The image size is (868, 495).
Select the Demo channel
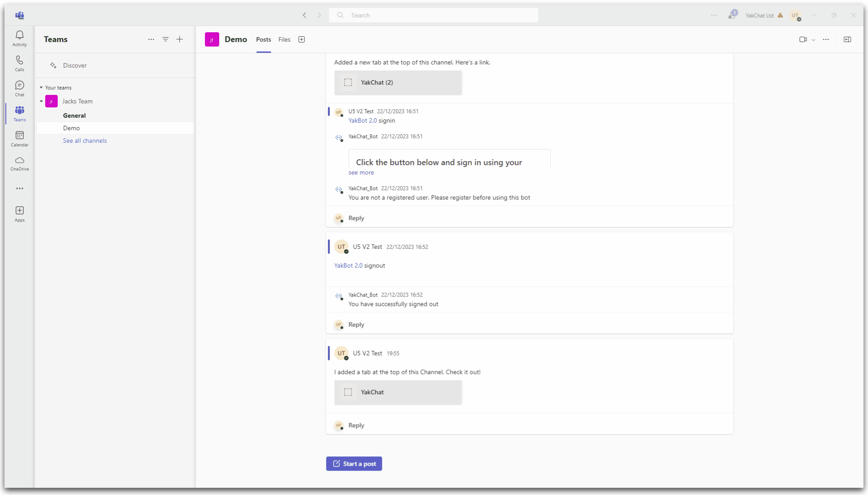click(x=115, y=128)
